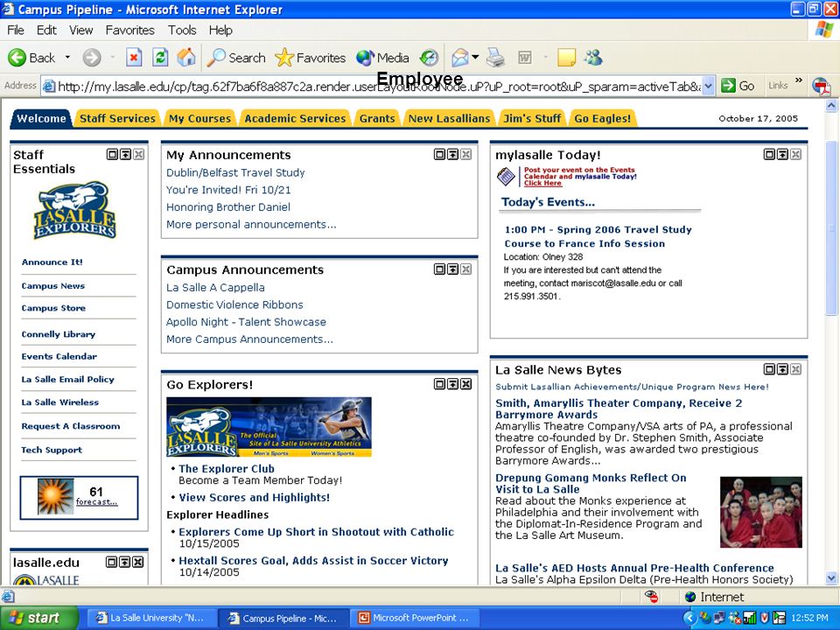
Task: Open the New Lasallians tab
Action: point(449,118)
